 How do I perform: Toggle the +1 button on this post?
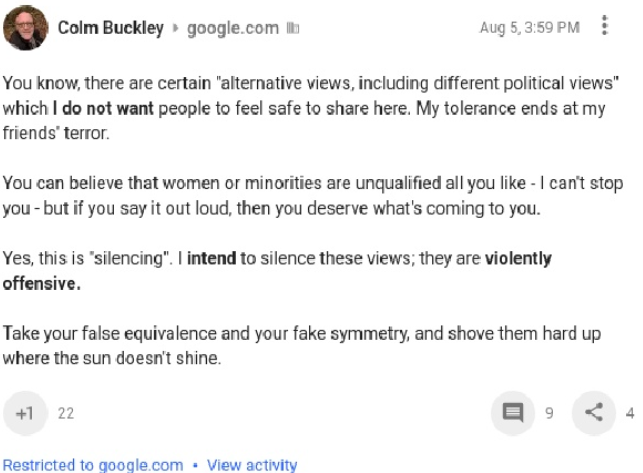pos(25,413)
